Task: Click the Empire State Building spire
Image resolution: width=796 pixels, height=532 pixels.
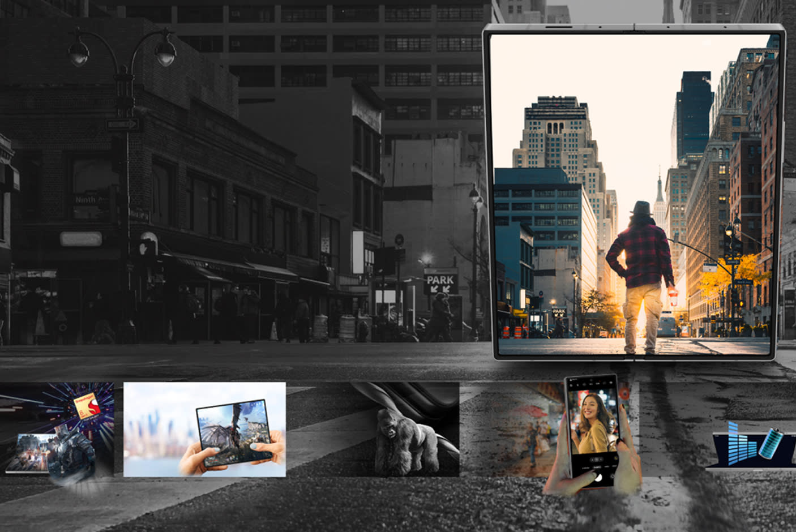Action: (x=659, y=187)
